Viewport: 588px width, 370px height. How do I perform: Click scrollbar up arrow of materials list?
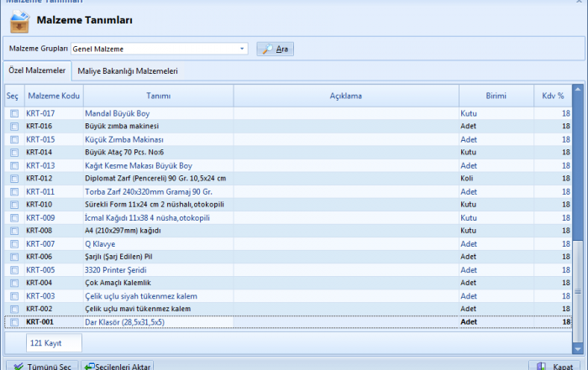(579, 90)
